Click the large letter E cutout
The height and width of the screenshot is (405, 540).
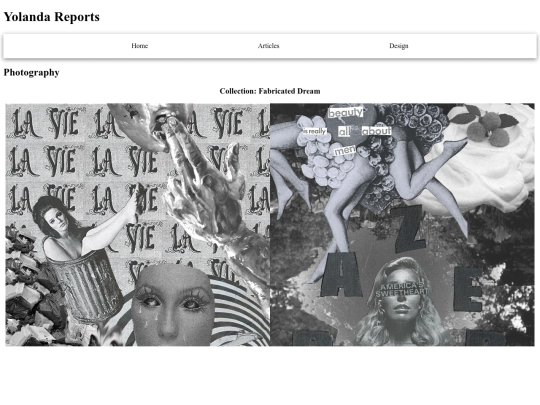point(468,289)
